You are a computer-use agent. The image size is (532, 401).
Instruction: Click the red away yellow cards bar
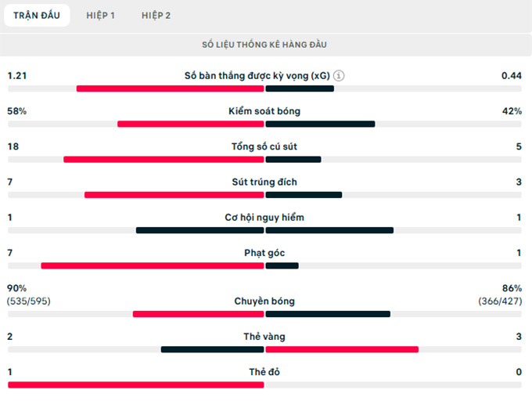(x=342, y=349)
